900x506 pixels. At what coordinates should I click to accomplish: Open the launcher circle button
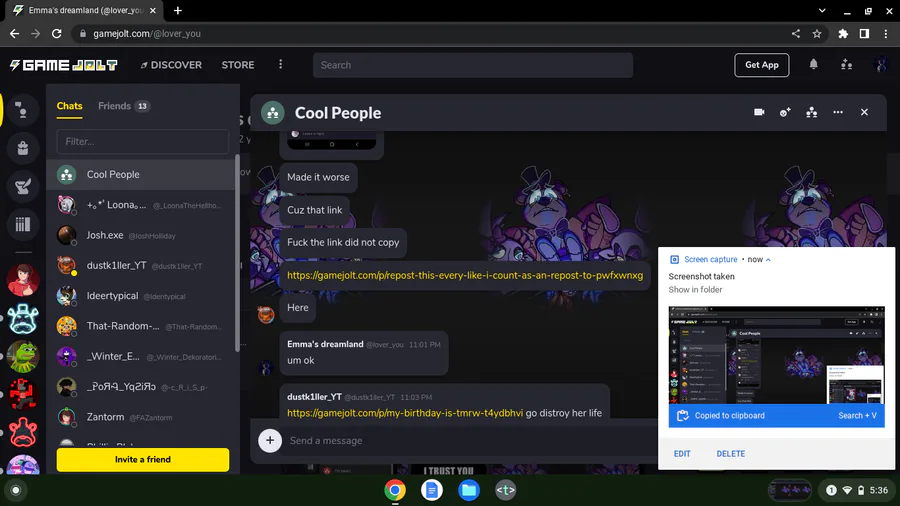coord(16,490)
